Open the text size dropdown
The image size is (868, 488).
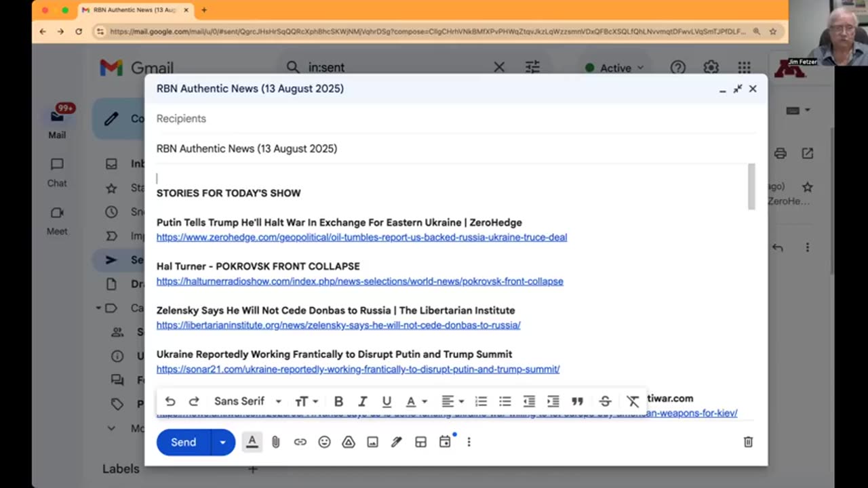[x=306, y=401]
